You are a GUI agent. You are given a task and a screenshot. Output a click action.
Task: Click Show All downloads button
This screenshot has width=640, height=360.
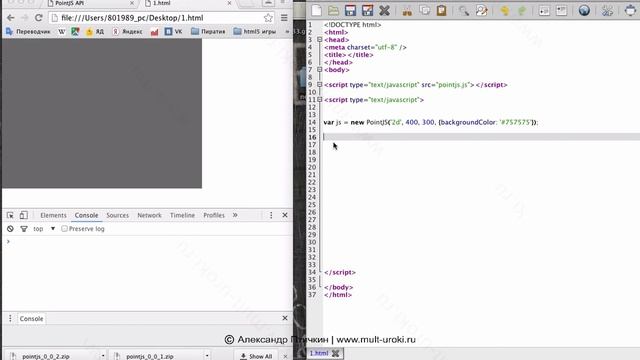256,356
